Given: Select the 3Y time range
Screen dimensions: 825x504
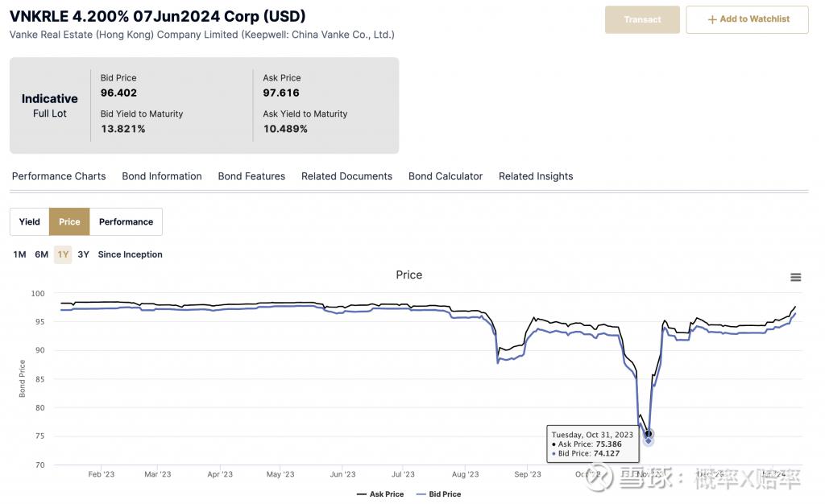Looking at the screenshot, I should (84, 254).
